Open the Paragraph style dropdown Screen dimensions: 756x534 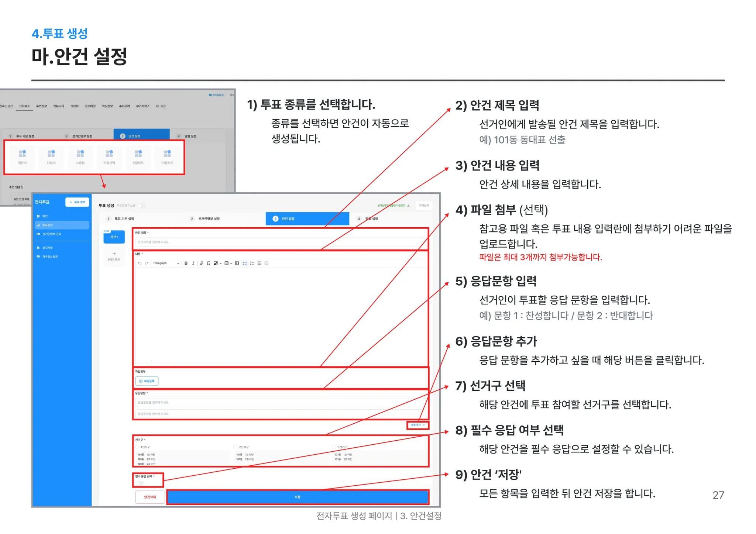(166, 263)
